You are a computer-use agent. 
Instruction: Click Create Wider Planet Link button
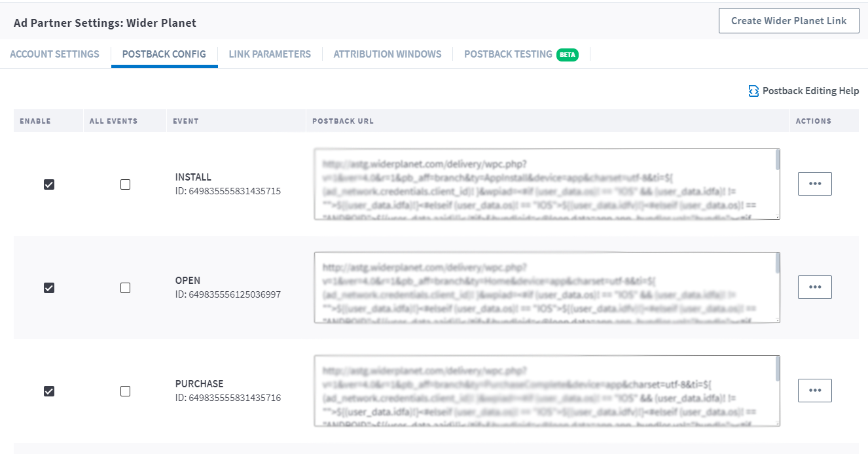pos(789,21)
